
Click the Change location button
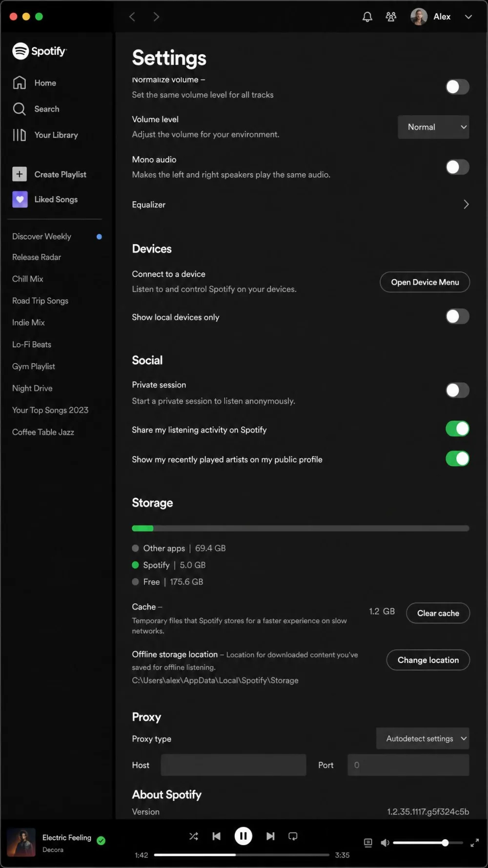coord(428,660)
